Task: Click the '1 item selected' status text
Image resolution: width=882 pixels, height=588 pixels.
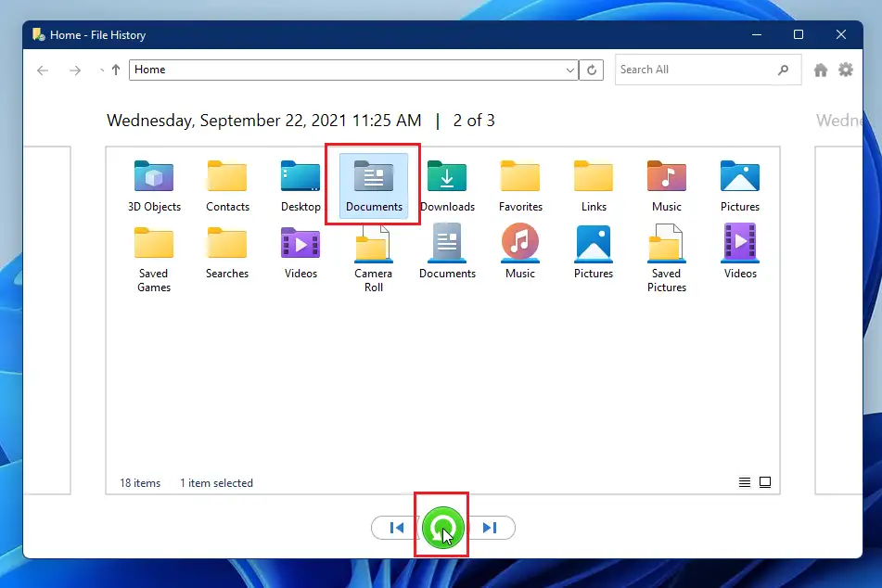Action: (217, 483)
